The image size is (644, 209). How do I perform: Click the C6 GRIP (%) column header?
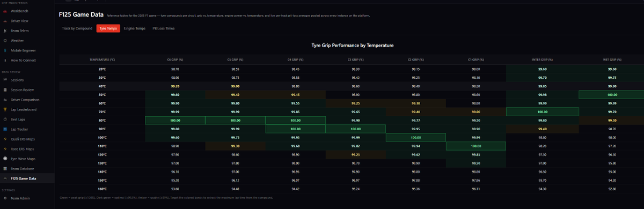[175, 59]
